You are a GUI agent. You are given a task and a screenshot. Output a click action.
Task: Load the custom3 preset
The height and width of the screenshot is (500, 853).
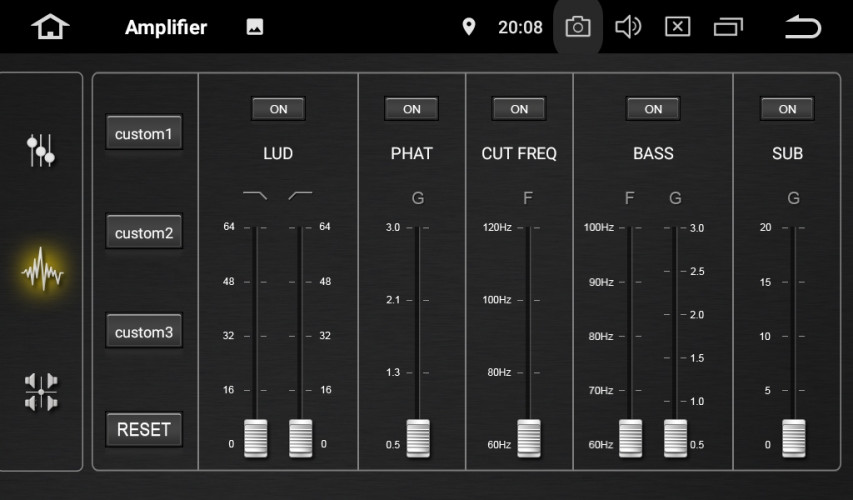(x=144, y=332)
